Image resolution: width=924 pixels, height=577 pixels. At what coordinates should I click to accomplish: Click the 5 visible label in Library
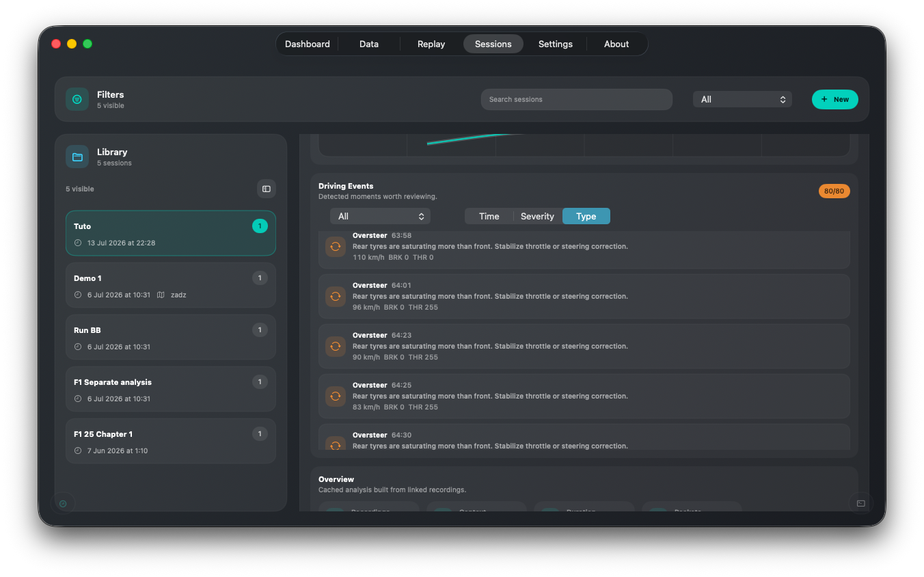tap(80, 189)
